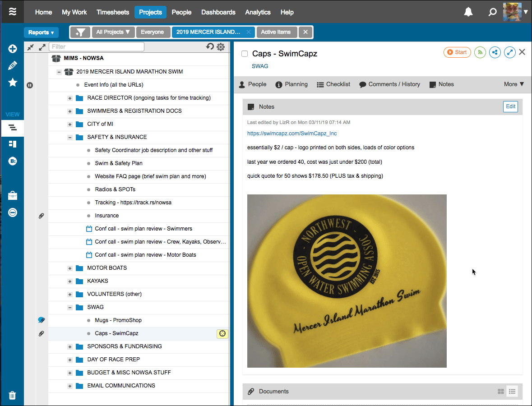
Task: Open the search magnifier icon
Action: 492,12
